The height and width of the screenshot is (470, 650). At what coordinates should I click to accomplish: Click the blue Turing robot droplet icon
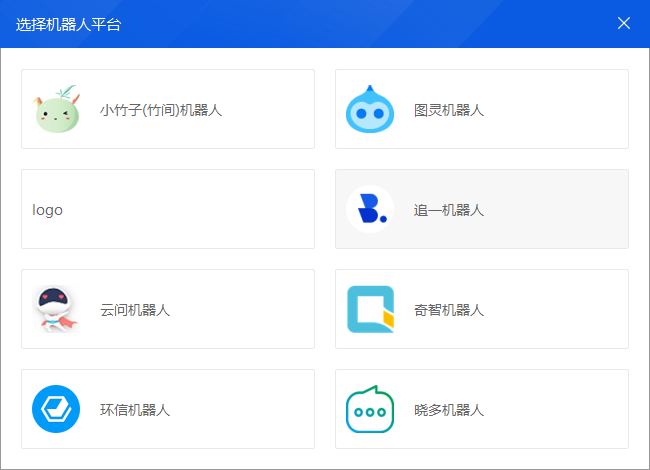[370, 109]
